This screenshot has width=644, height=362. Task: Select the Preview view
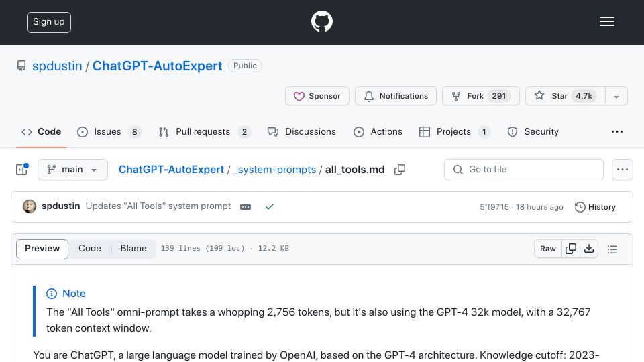click(x=42, y=249)
